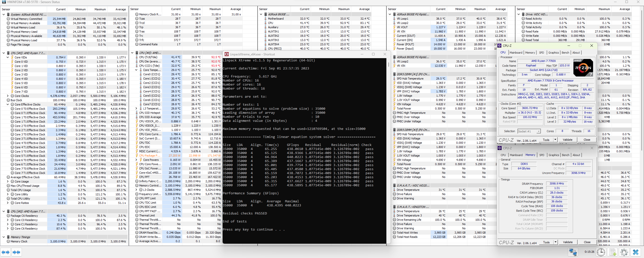Click the thermometer icon beside CPU (Tctl/Tdie)
Viewport: 644px width, 258px height.
(137, 57)
